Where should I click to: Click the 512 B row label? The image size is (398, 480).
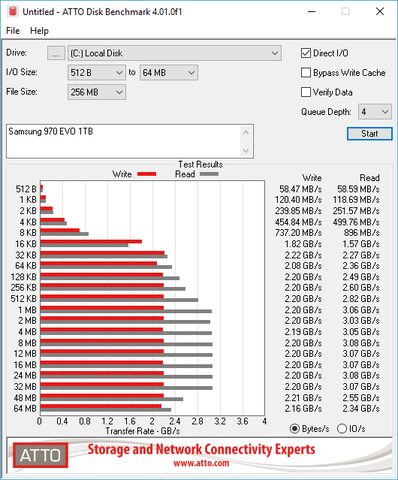click(x=26, y=189)
